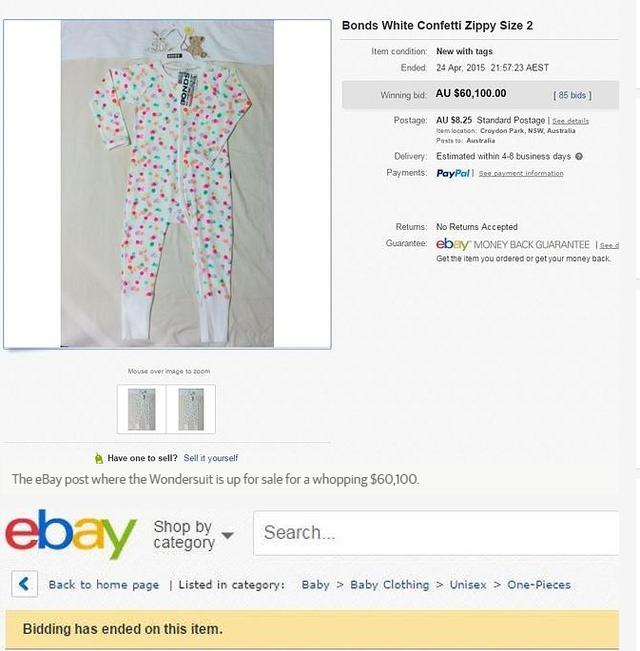The image size is (640, 651).
Task: Click the main Wondersuit product image
Action: 167,184
